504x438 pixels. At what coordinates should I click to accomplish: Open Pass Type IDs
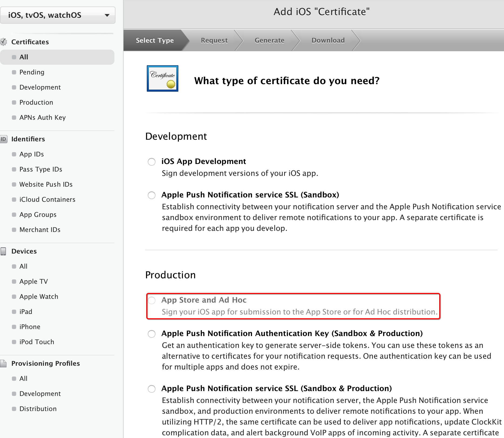click(x=41, y=169)
